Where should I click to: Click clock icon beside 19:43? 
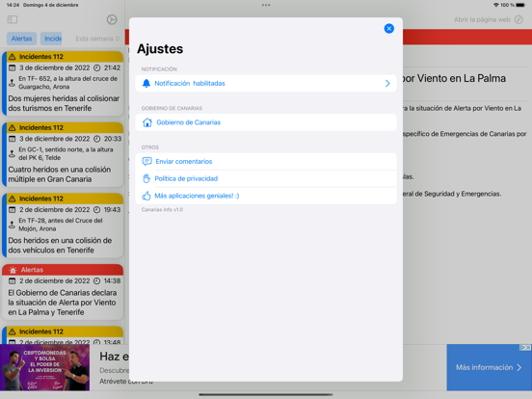(x=97, y=210)
